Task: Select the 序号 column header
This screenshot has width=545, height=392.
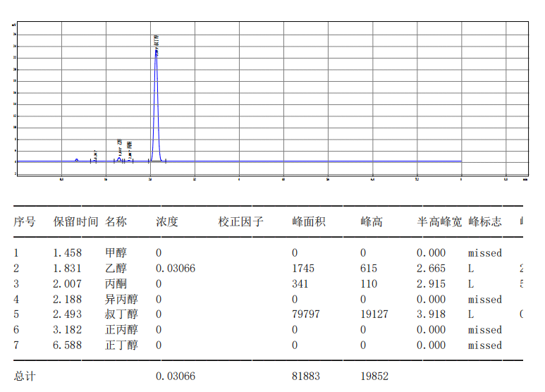Action: point(25,222)
